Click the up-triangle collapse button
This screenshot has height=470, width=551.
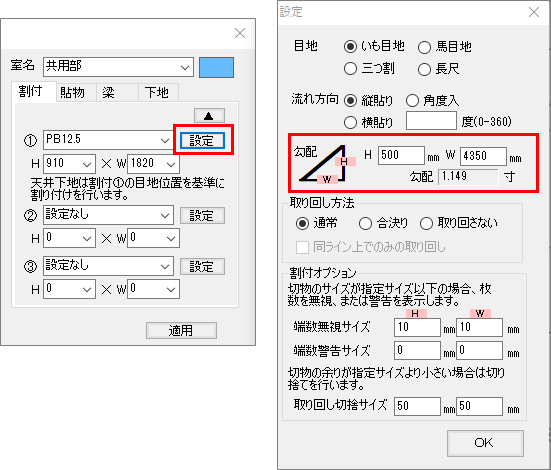click(209, 115)
